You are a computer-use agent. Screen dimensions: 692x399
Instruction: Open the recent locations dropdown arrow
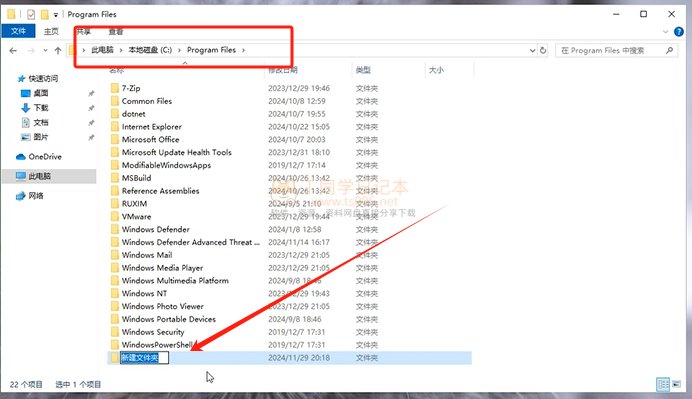point(45,51)
